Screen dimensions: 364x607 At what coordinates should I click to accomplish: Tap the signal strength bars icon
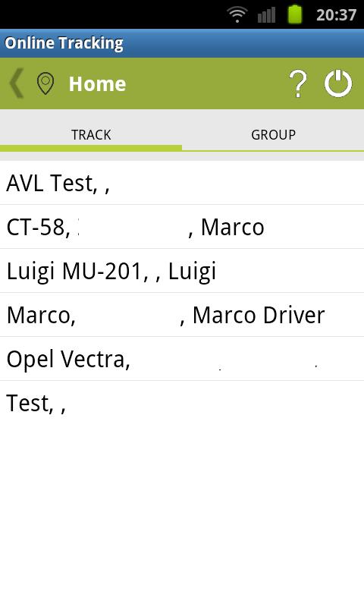tap(266, 15)
